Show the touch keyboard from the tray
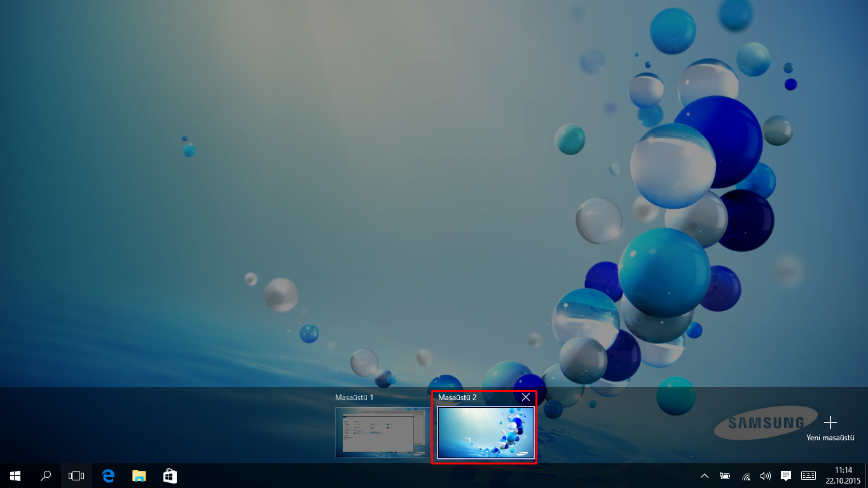This screenshot has width=868, height=488. pos(808,475)
